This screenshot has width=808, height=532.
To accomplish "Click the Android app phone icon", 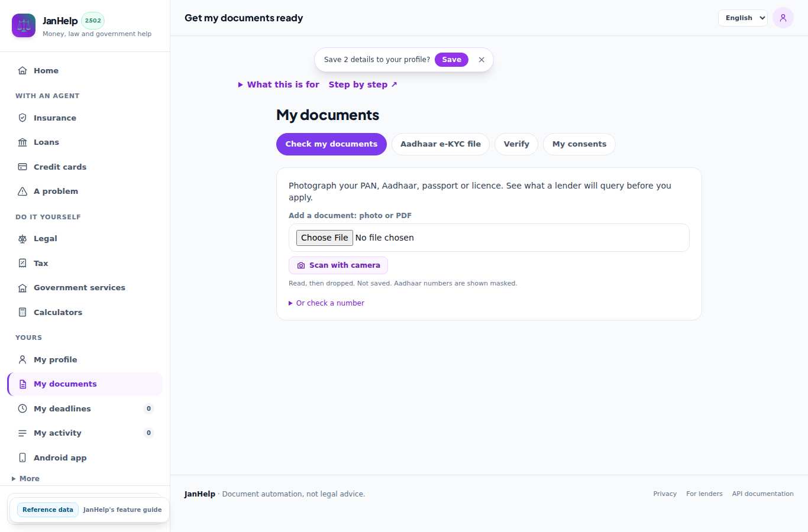I will (22, 458).
